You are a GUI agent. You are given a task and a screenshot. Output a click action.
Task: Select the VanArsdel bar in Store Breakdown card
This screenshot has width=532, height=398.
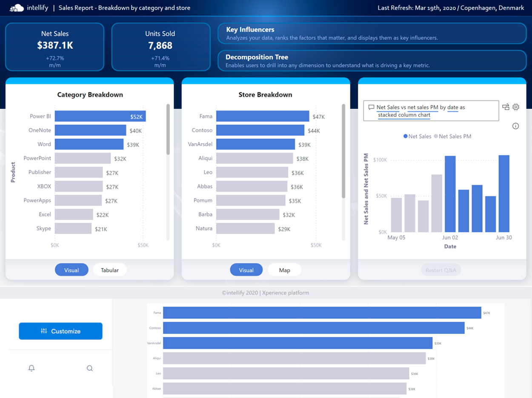[x=255, y=144]
